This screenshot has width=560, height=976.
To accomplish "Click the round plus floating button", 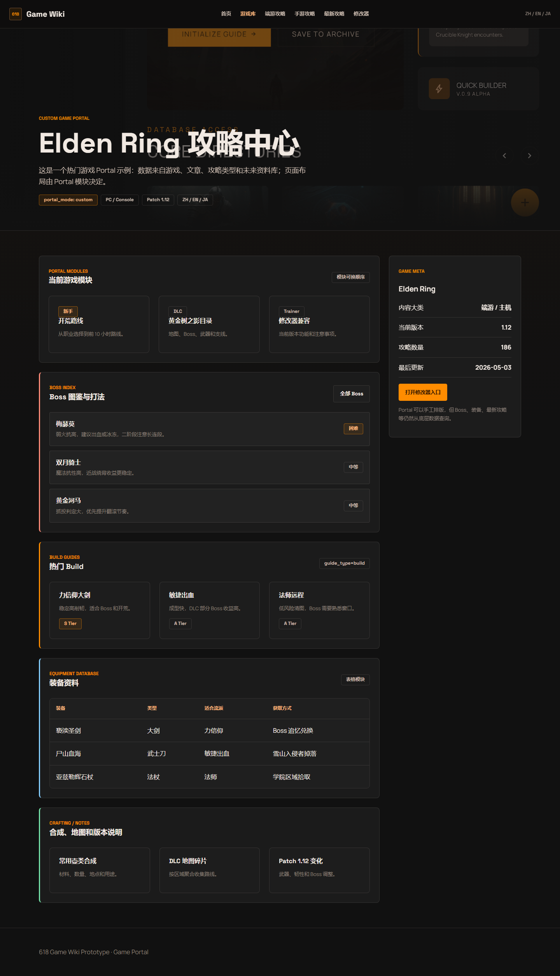I will [x=525, y=202].
